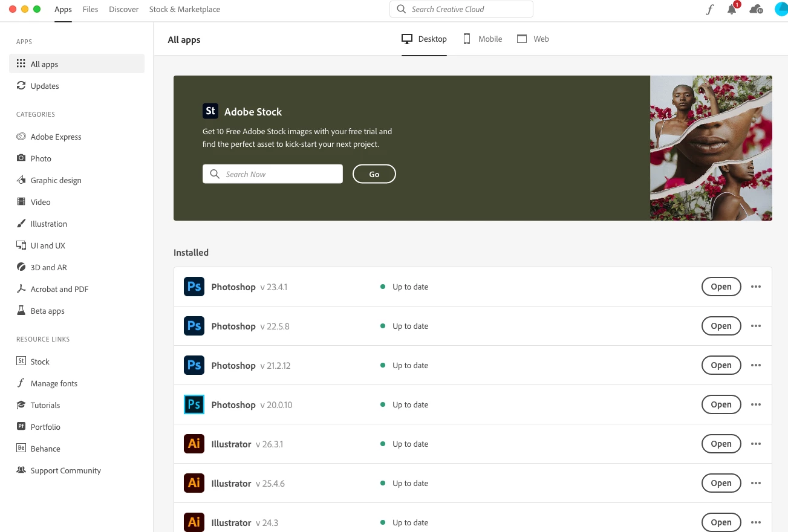Focus the Adobe Stock Search Now field

(273, 174)
